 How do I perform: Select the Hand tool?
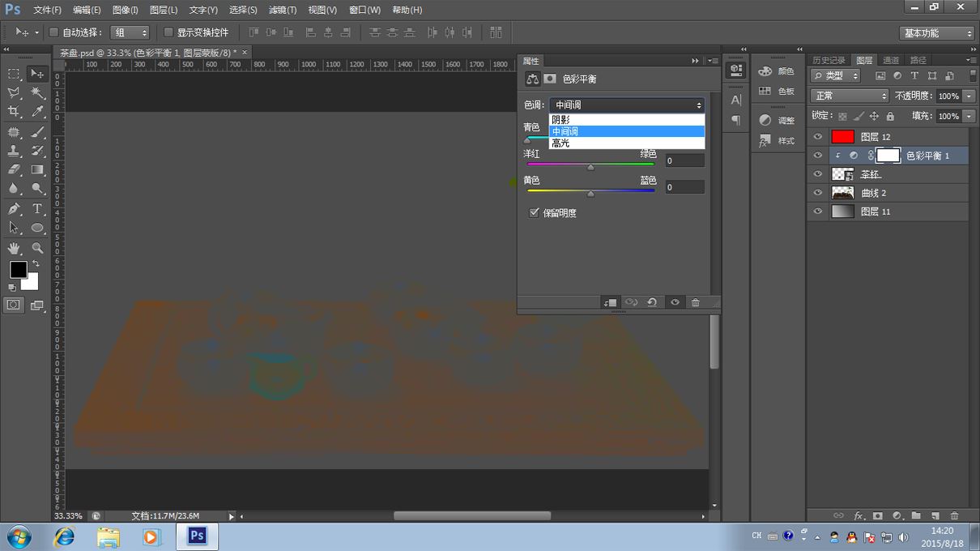click(14, 248)
